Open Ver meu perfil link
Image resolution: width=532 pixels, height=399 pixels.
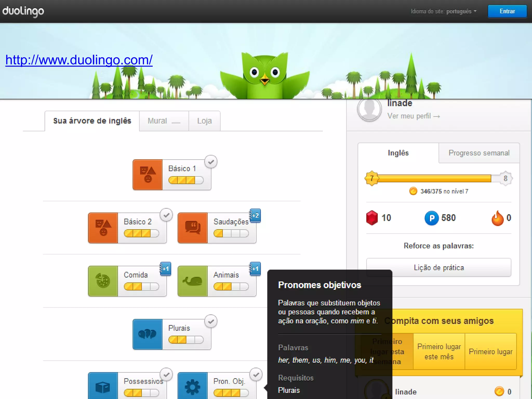click(414, 116)
